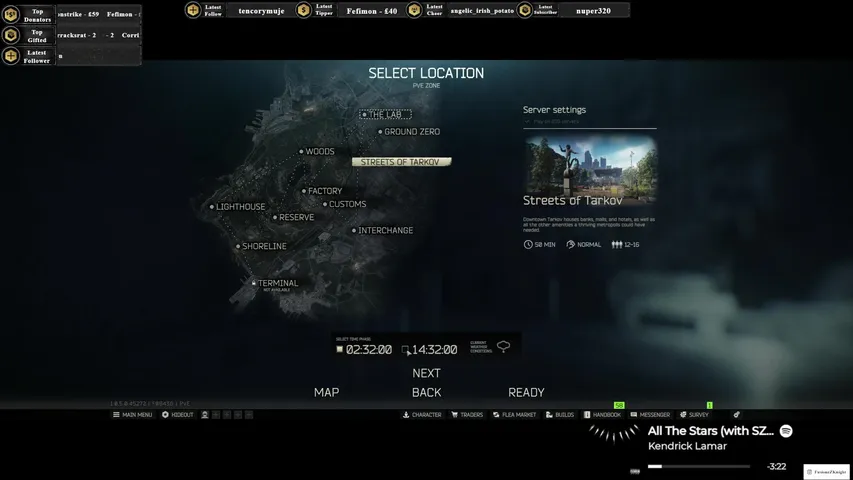Click the Kendrick Lamar artist name
Viewport: 853px width, 480px height.
click(x=687, y=446)
